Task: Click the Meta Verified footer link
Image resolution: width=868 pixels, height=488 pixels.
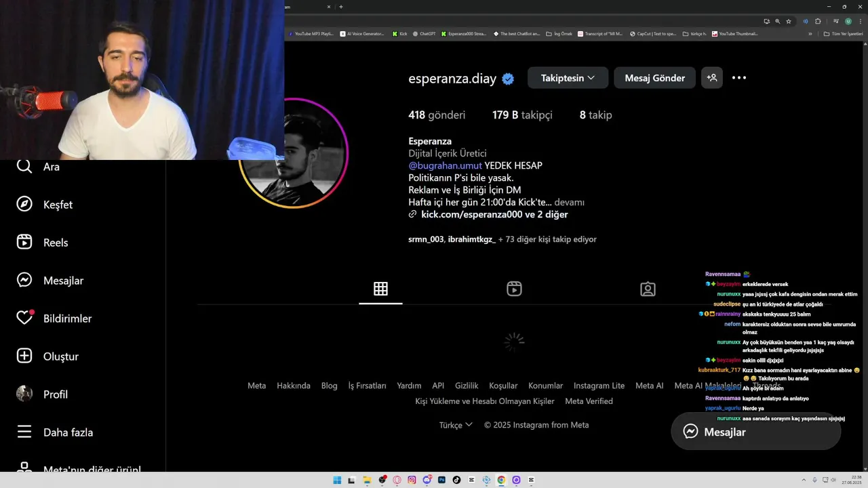Action: tap(589, 401)
